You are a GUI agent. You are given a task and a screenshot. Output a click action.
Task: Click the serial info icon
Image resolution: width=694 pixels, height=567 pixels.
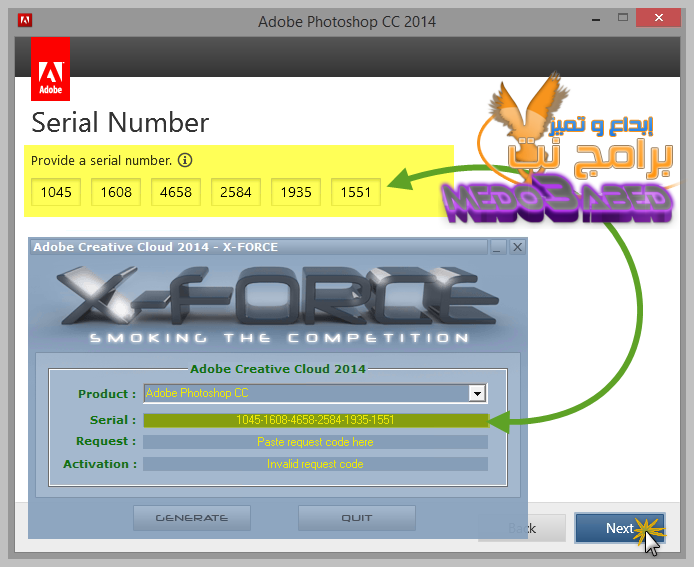pos(185,160)
